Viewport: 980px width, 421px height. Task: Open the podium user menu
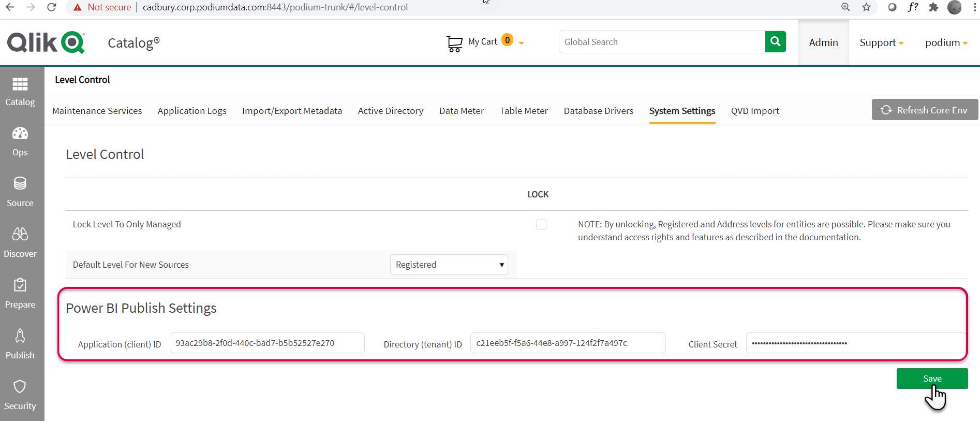pos(946,43)
